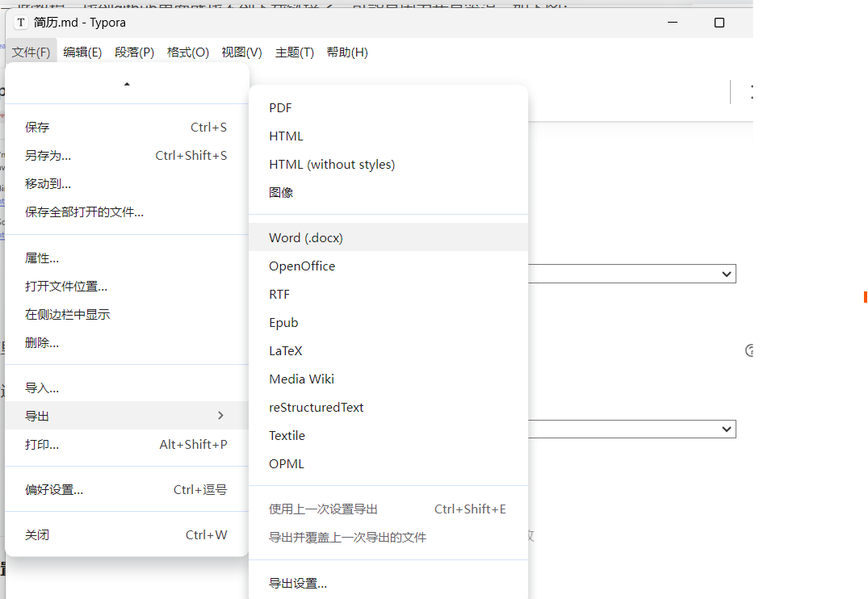Select 使用上一次设置导出 entry

[388, 509]
